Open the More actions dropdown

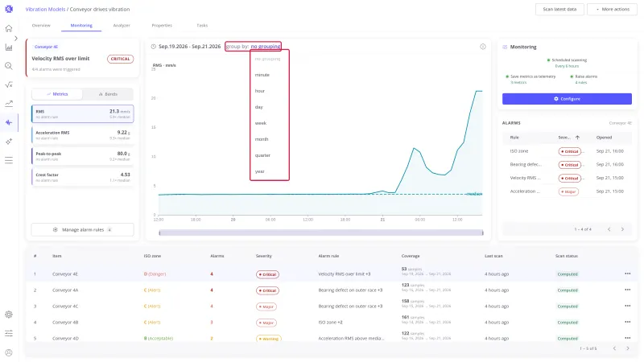click(612, 9)
